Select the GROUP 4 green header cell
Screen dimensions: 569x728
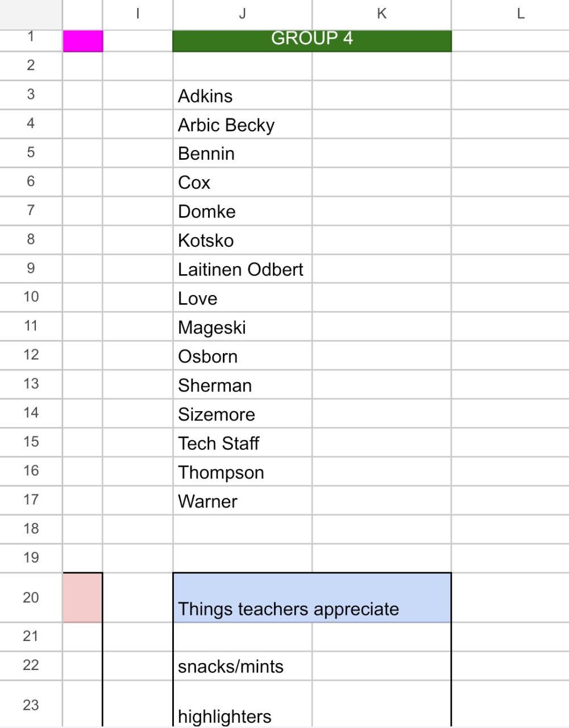(x=312, y=40)
